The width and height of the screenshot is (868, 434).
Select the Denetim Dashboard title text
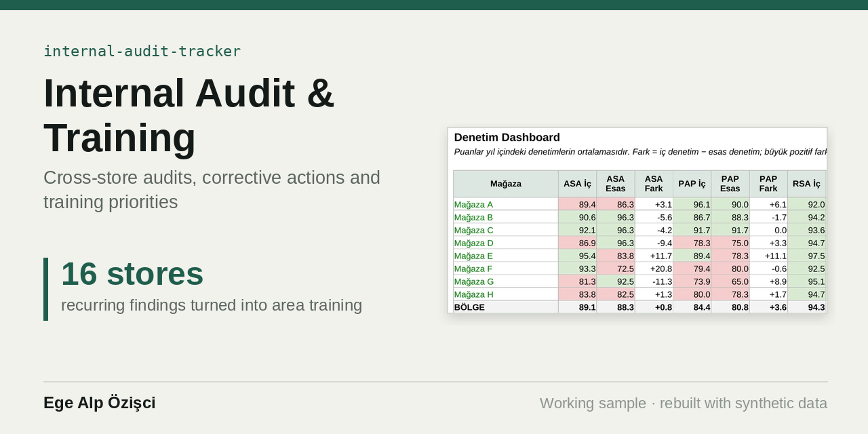pos(507,138)
